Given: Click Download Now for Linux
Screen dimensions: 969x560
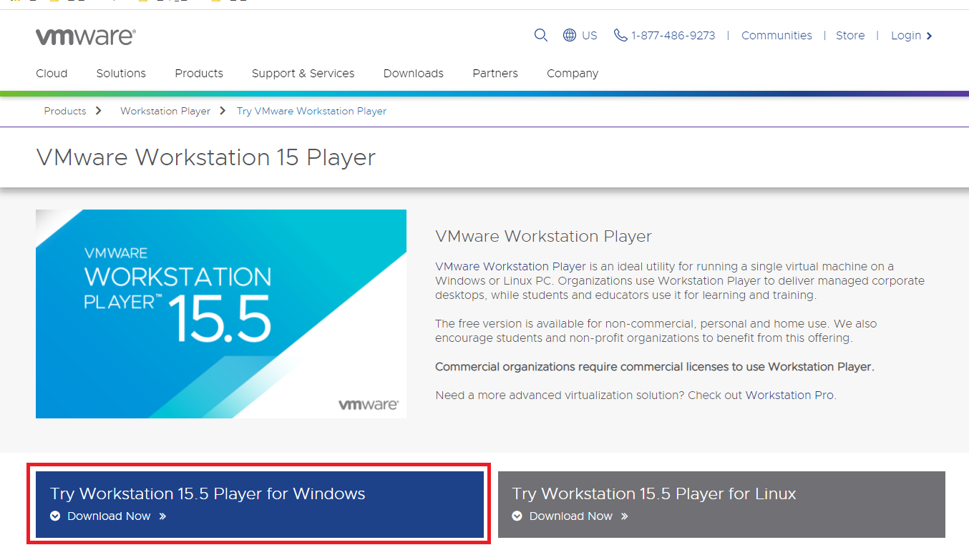Looking at the screenshot, I should (x=571, y=516).
